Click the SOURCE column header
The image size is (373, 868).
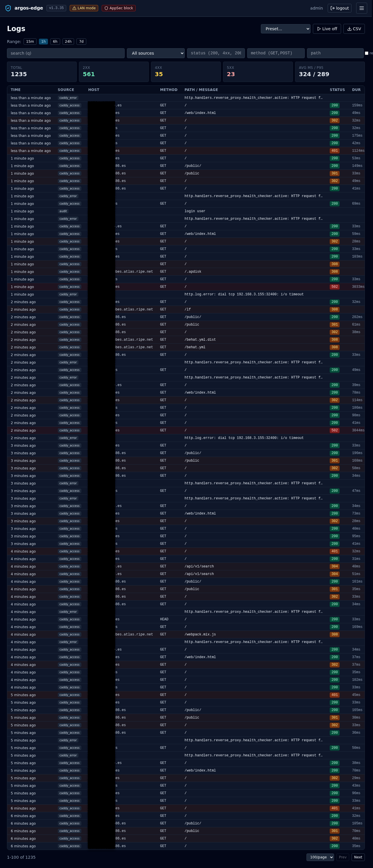[66, 90]
